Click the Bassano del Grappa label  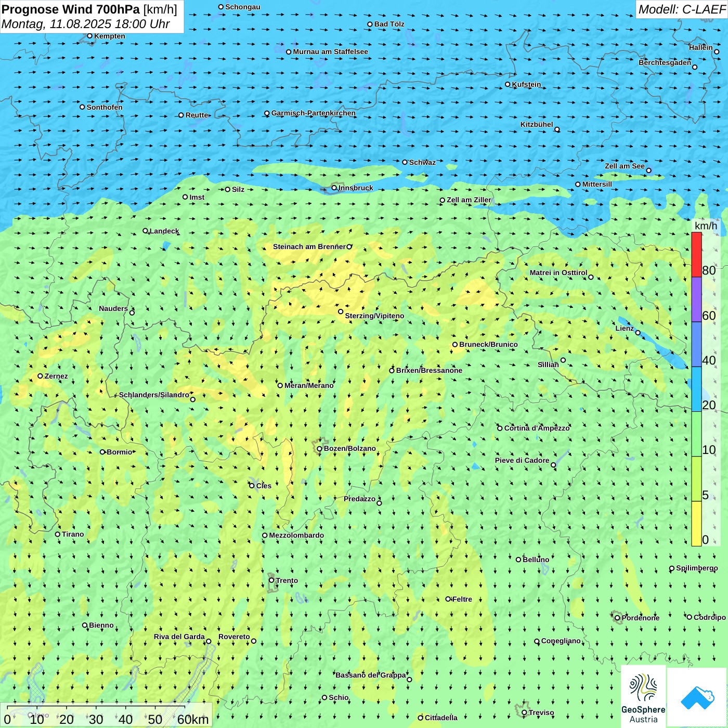point(371,675)
